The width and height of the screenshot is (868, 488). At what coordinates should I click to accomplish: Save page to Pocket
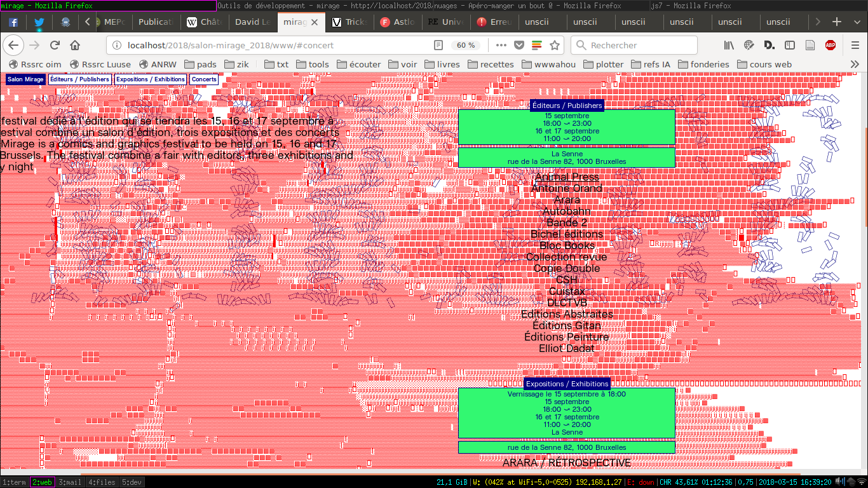pos(519,45)
